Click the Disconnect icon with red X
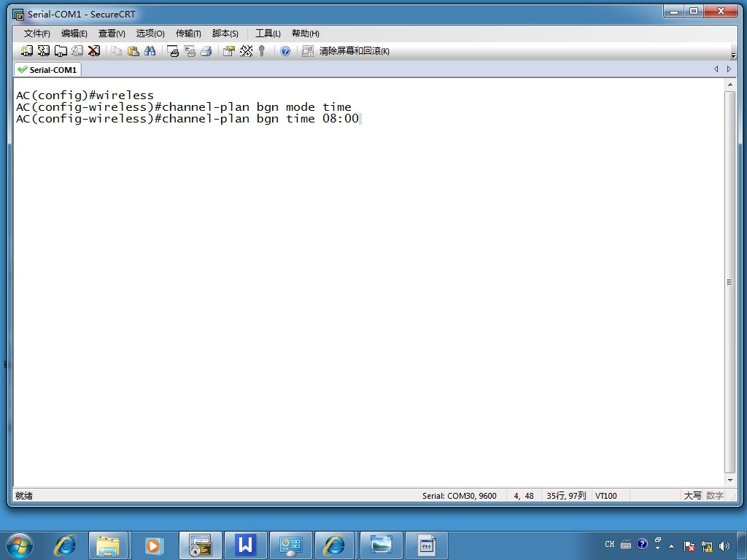747x560 pixels. coord(94,51)
